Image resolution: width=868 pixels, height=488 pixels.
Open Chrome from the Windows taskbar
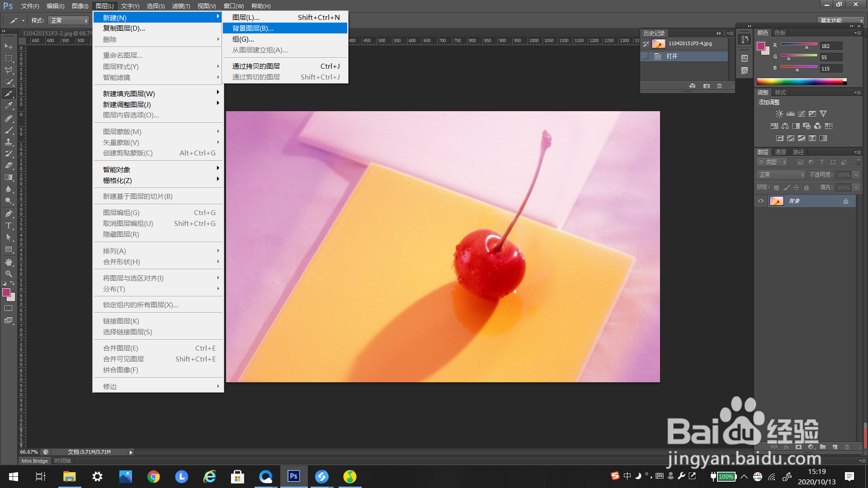click(154, 477)
